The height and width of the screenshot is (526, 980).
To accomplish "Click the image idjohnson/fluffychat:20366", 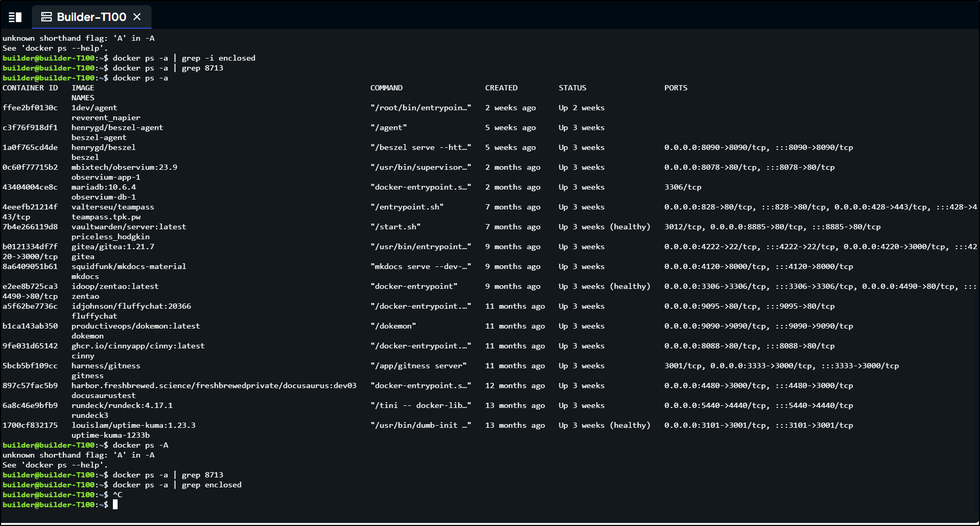I will point(131,306).
